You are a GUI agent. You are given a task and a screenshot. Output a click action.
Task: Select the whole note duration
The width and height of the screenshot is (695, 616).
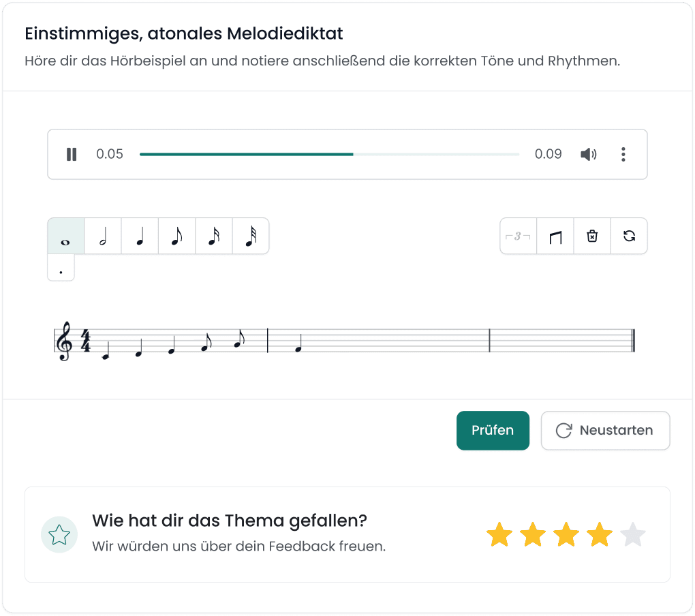pos(65,236)
